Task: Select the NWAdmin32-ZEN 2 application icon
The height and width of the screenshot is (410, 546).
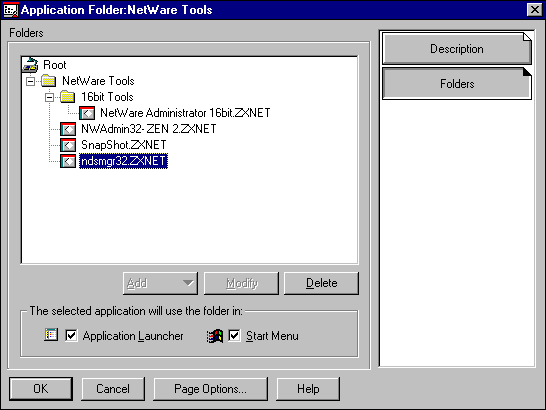Action: 68,129
